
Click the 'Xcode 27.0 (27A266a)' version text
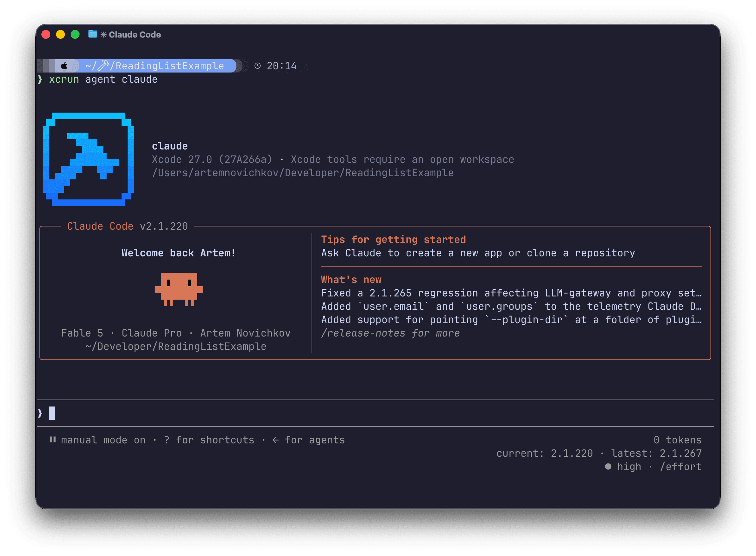pos(212,159)
